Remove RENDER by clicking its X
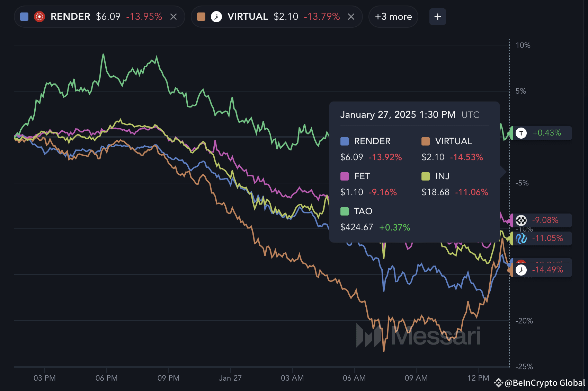 173,16
